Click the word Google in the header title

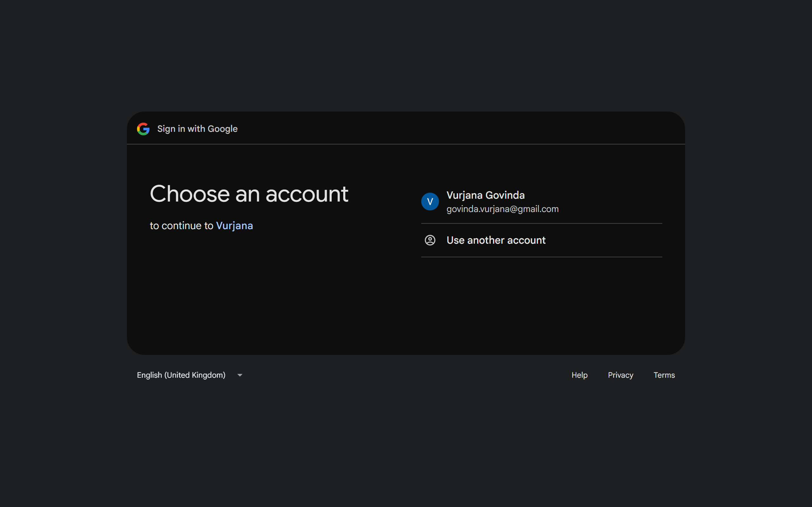coord(222,129)
